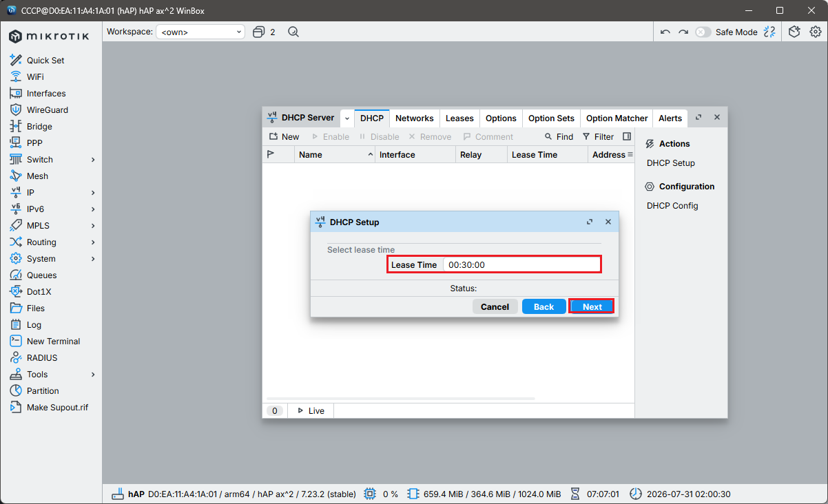Expand the Switch submenu
The height and width of the screenshot is (504, 828).
coord(93,159)
